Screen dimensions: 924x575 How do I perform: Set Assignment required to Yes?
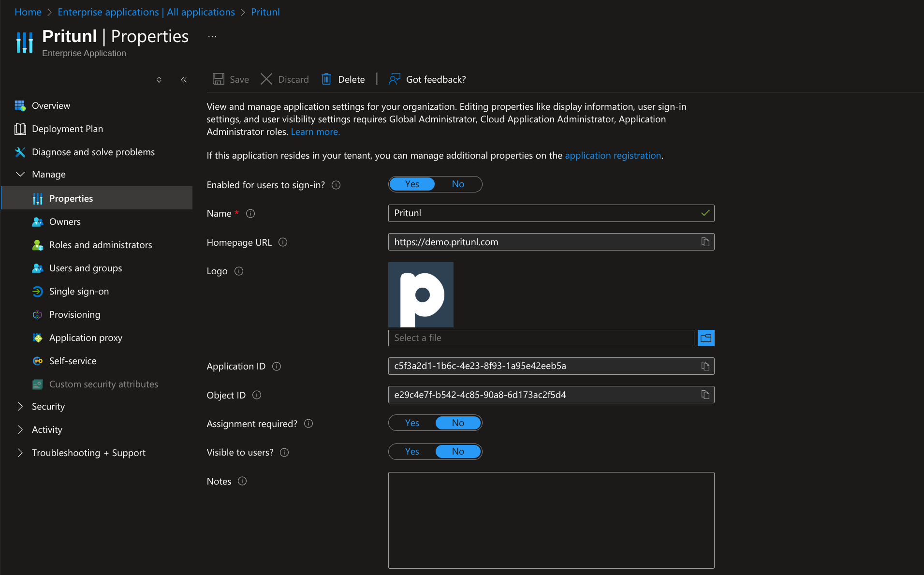pyautogui.click(x=412, y=423)
